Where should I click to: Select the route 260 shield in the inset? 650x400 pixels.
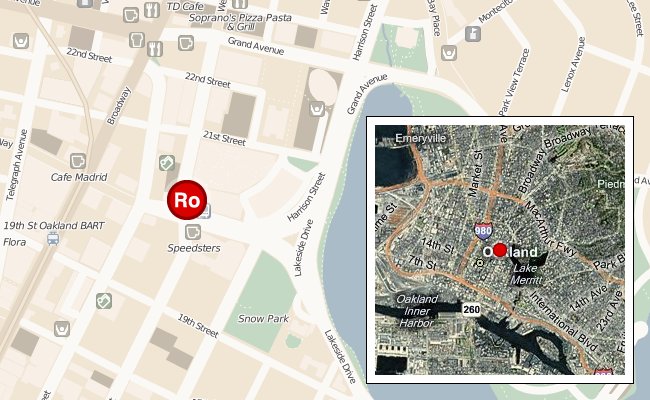point(471,309)
